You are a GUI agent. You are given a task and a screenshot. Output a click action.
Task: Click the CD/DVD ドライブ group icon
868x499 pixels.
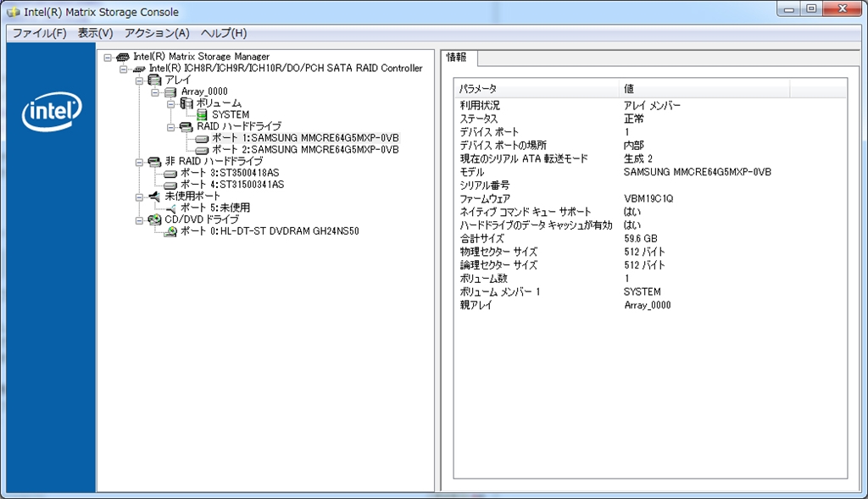coord(155,219)
